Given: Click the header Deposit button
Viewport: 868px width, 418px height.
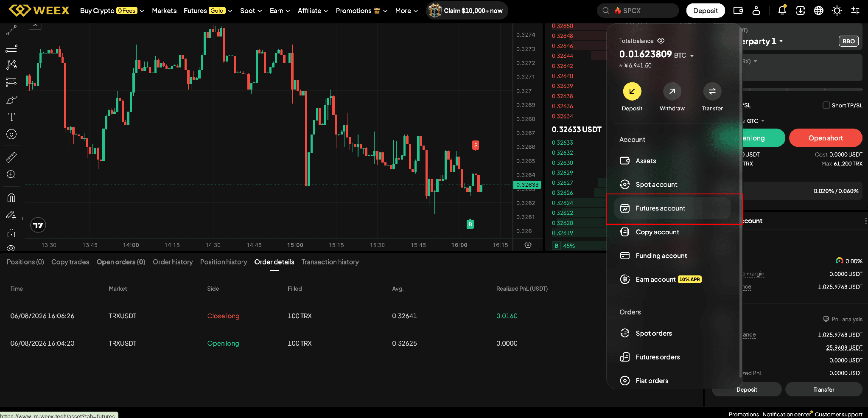Looking at the screenshot, I should click(x=706, y=11).
